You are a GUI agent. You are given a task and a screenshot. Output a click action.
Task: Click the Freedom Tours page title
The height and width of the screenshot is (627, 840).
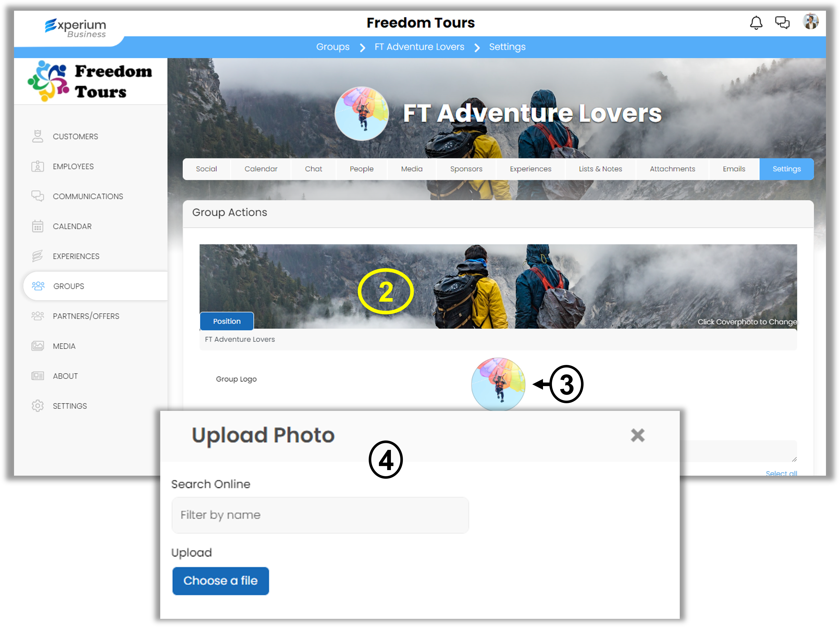420,23
